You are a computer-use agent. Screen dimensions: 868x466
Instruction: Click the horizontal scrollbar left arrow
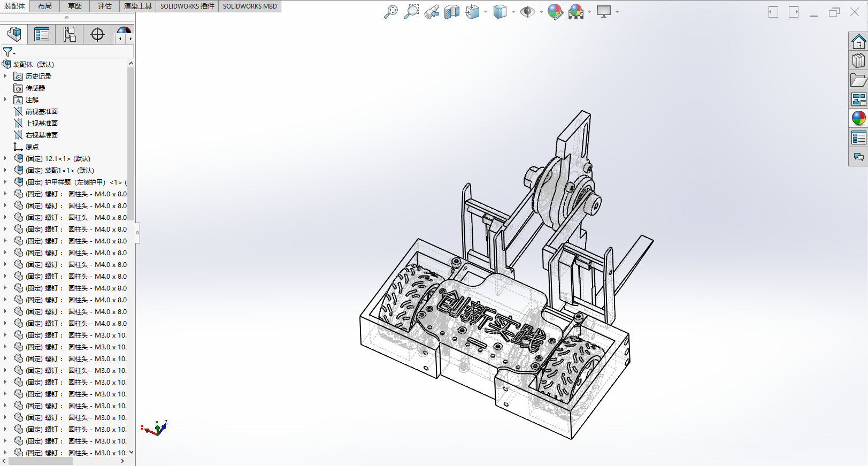[x=4, y=461]
